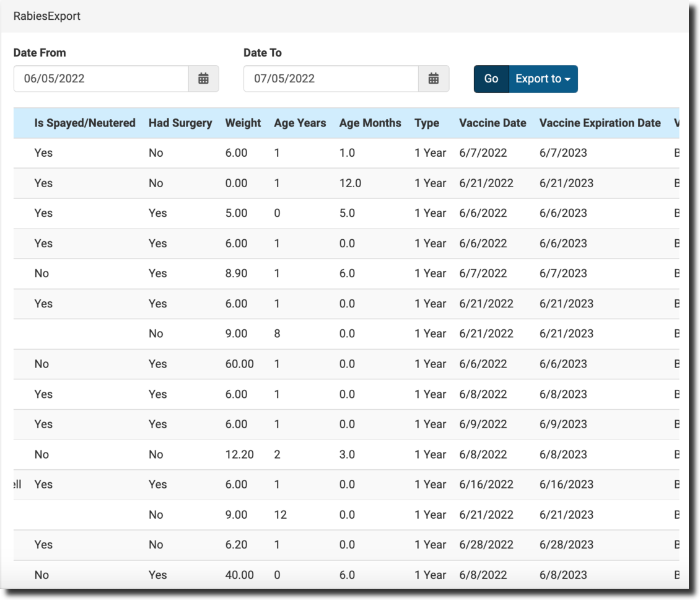Expand the Export to dropdown
The width and height of the screenshot is (700, 600).
point(543,79)
